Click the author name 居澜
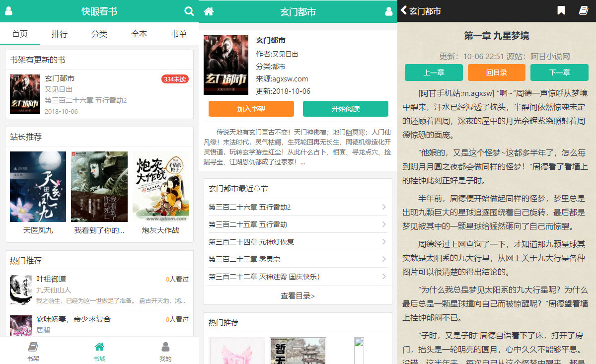The height and width of the screenshot is (364, 596). (43, 330)
